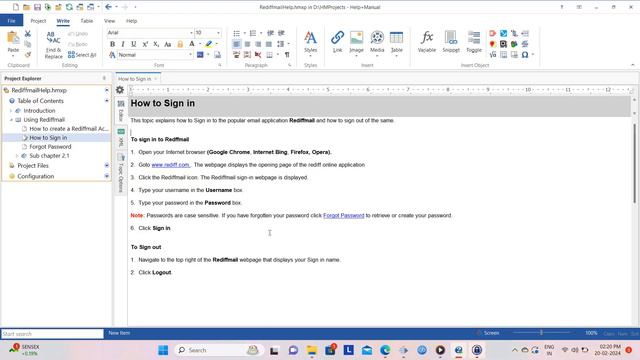
Task: Click the vertical scrollbar of the editor
Action: [634, 163]
